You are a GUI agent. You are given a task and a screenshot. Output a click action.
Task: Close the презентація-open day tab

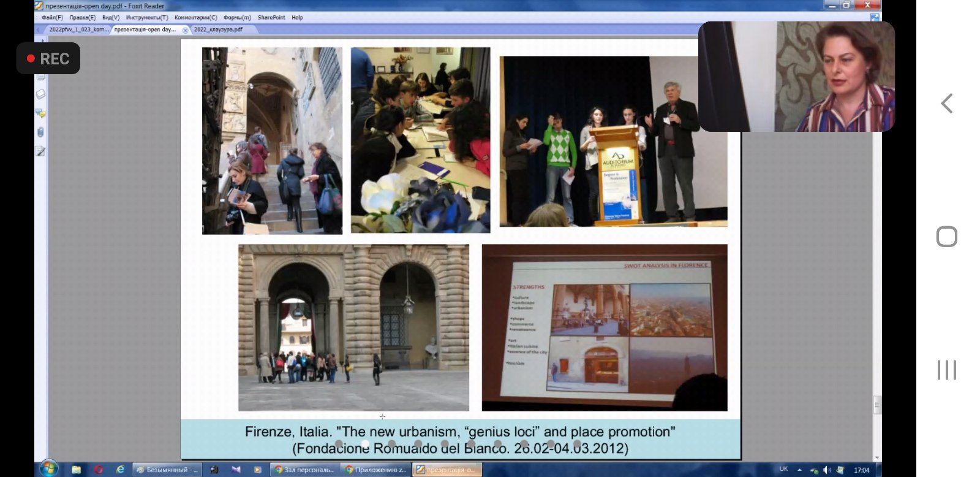pos(186,30)
